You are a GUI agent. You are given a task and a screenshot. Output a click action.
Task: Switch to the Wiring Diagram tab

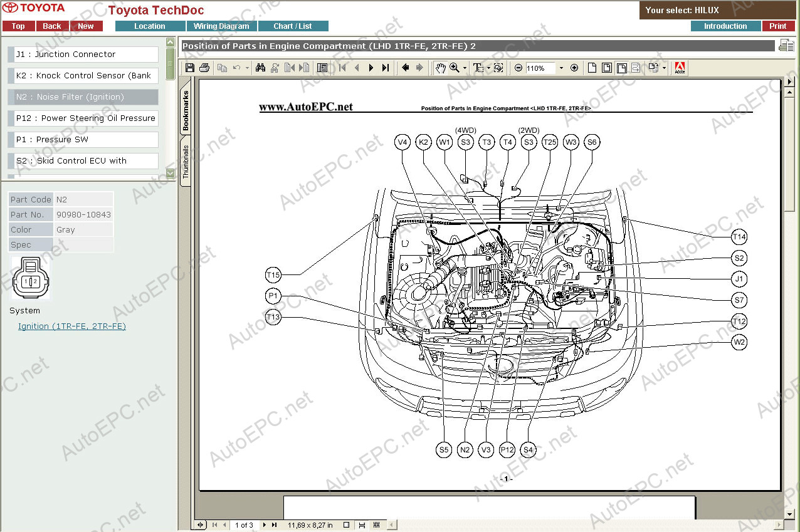(x=221, y=26)
